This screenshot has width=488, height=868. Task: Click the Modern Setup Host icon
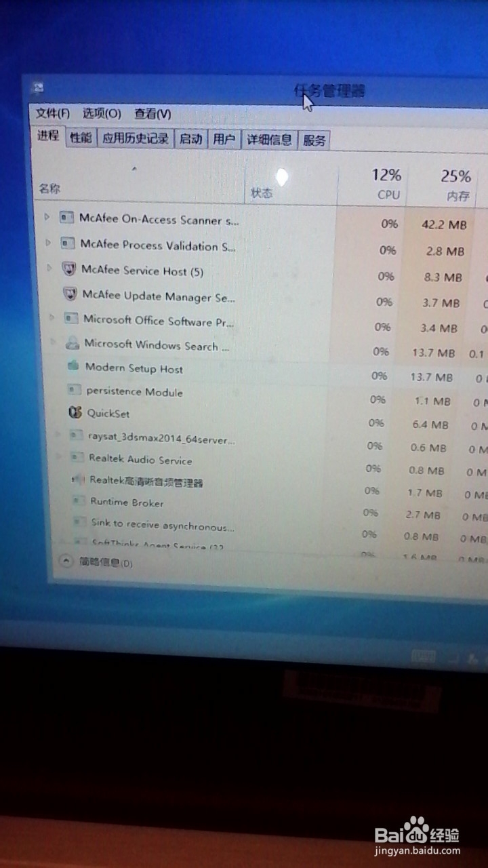tap(73, 366)
